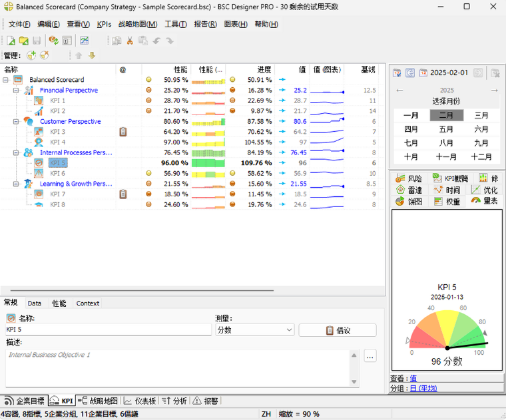Show 雷達 radar chart
The image size is (506, 420).
[409, 190]
